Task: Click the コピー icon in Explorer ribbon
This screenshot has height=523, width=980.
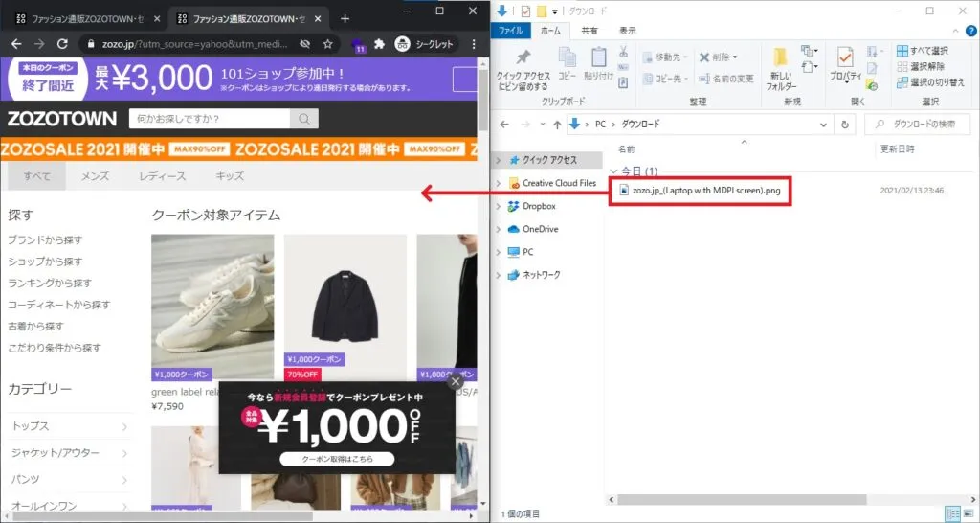Action: click(x=568, y=63)
